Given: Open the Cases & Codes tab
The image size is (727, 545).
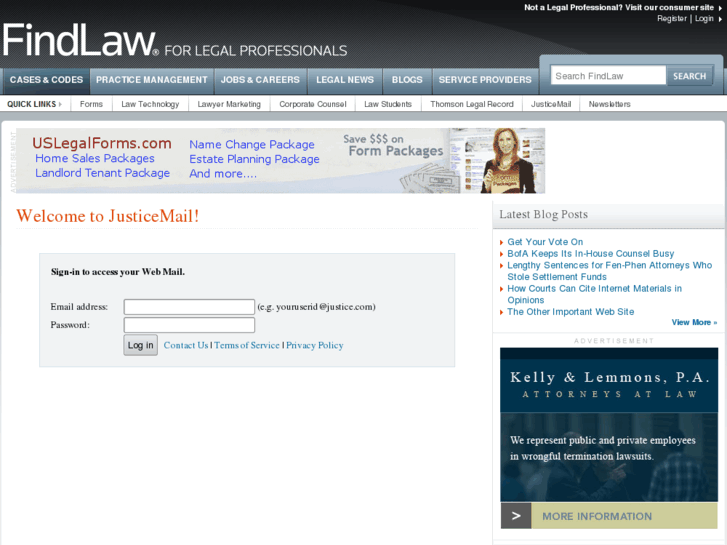Looking at the screenshot, I should click(x=46, y=80).
